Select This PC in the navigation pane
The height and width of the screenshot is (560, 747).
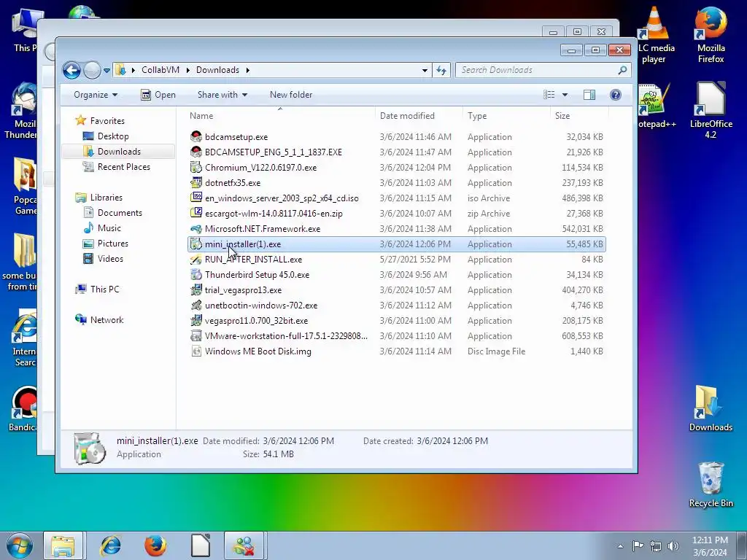pos(104,289)
